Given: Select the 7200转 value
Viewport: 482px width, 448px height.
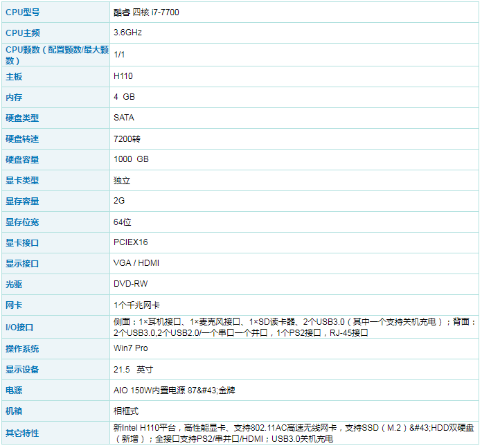Looking at the screenshot, I should (127, 139).
